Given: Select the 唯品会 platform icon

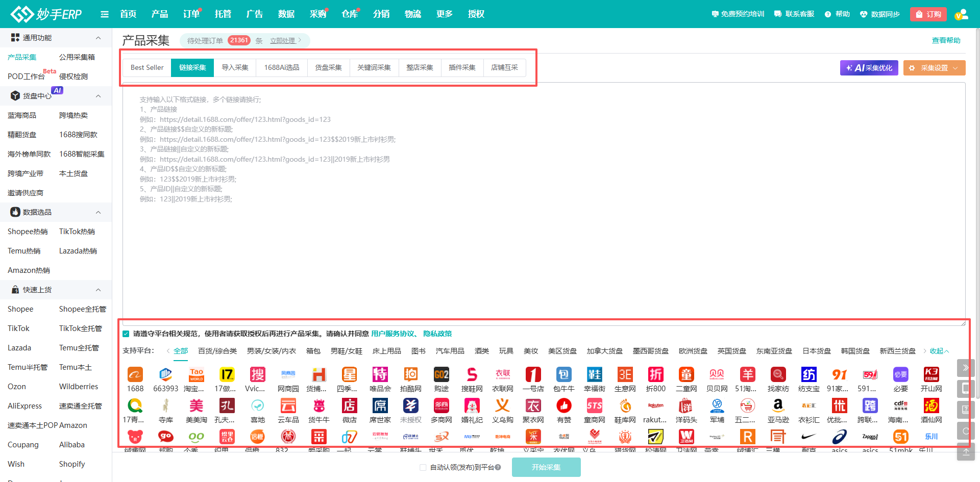Looking at the screenshot, I should pos(380,375).
